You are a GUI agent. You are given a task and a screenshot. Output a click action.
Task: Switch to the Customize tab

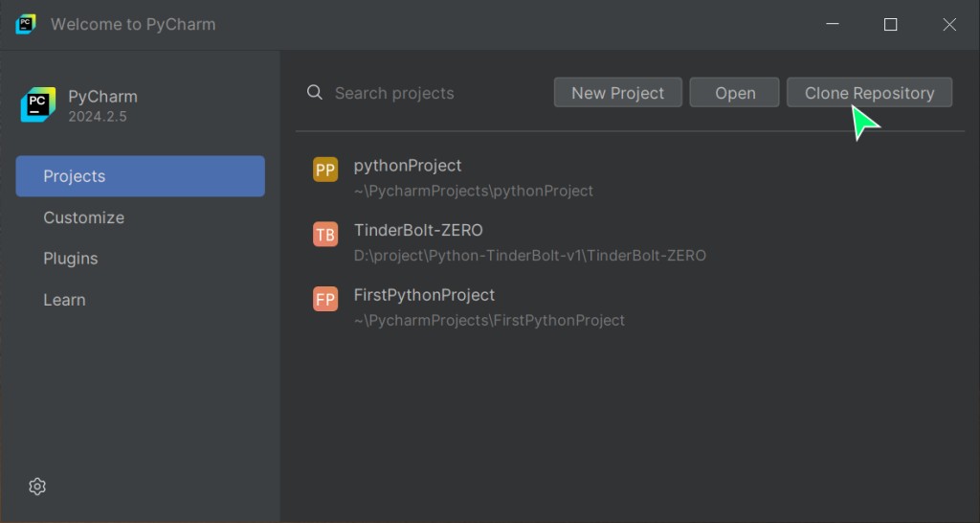pos(84,217)
